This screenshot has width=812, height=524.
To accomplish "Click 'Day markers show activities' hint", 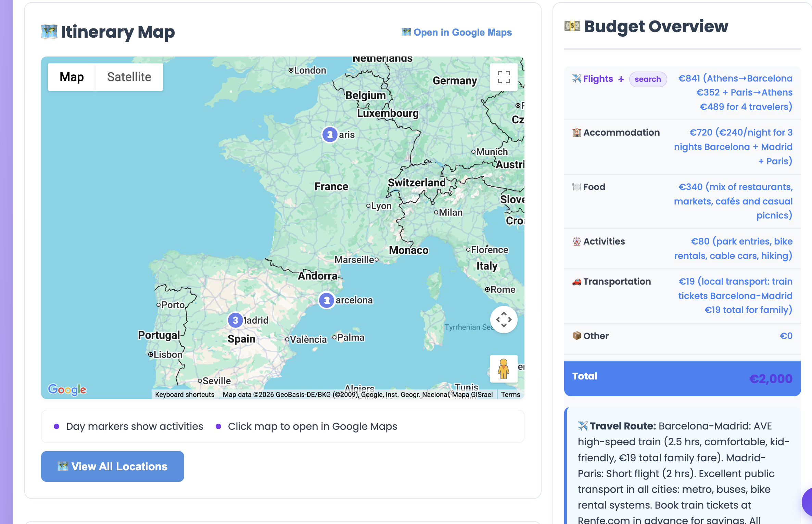I will [x=135, y=426].
